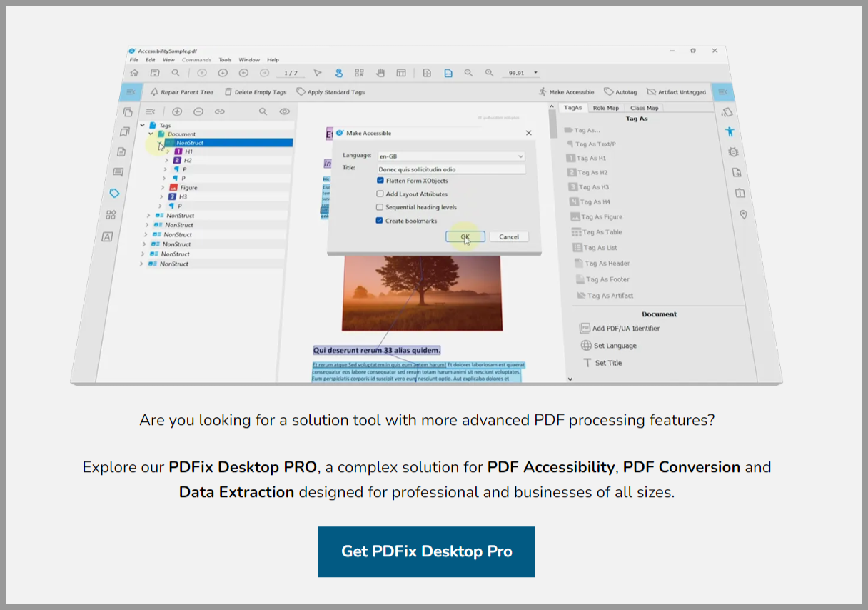Open the Accessibility panel in the right sidebar

click(x=729, y=131)
